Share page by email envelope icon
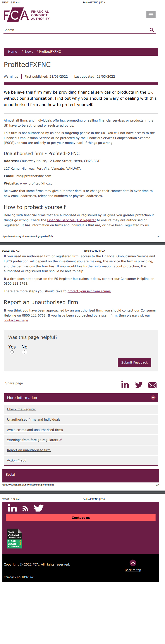The image size is (165, 644). pyautogui.click(x=152, y=385)
